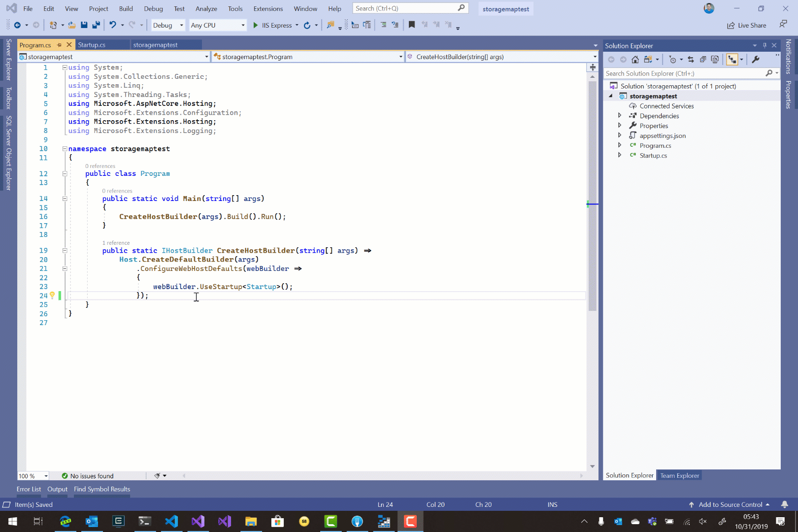This screenshot has height=532, width=798.
Task: Open the Debug menu
Action: 153,8
